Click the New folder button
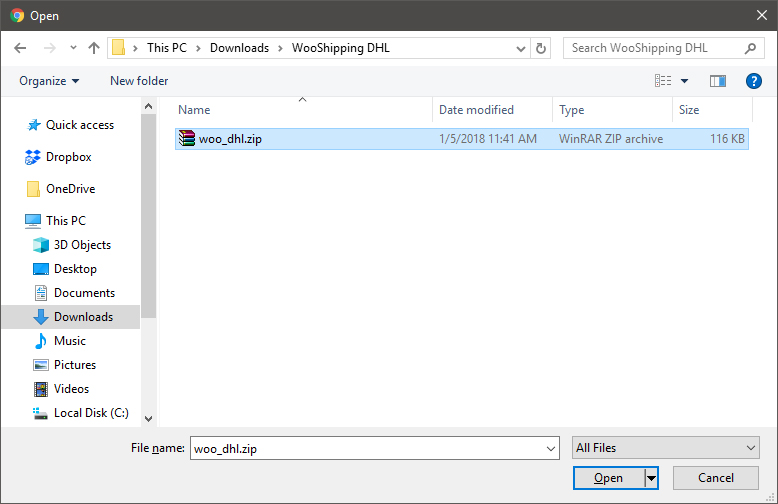 139,81
